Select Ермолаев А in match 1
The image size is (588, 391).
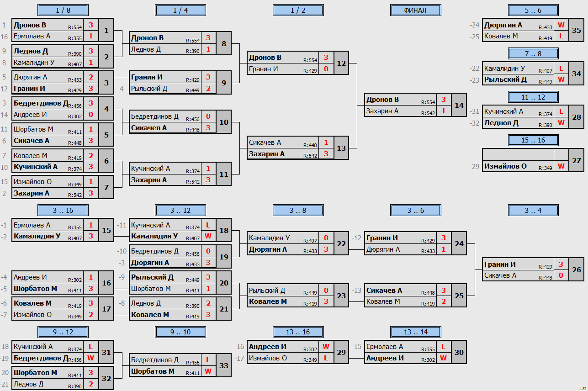pos(32,36)
